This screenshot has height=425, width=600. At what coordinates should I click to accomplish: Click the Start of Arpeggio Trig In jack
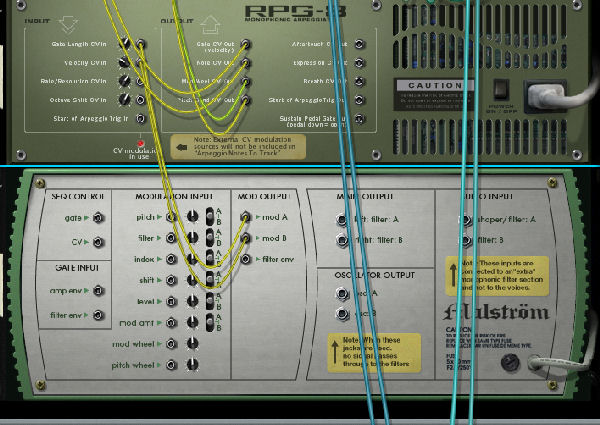point(141,119)
